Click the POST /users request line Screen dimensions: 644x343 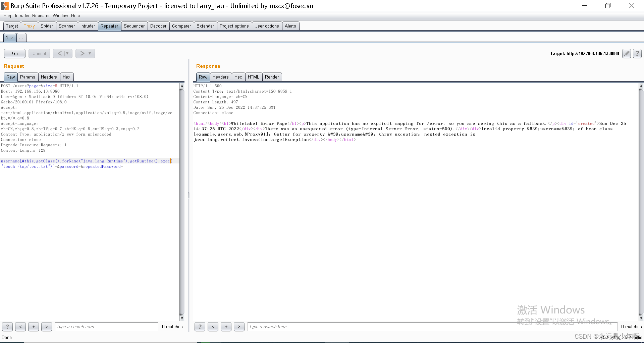[40, 86]
